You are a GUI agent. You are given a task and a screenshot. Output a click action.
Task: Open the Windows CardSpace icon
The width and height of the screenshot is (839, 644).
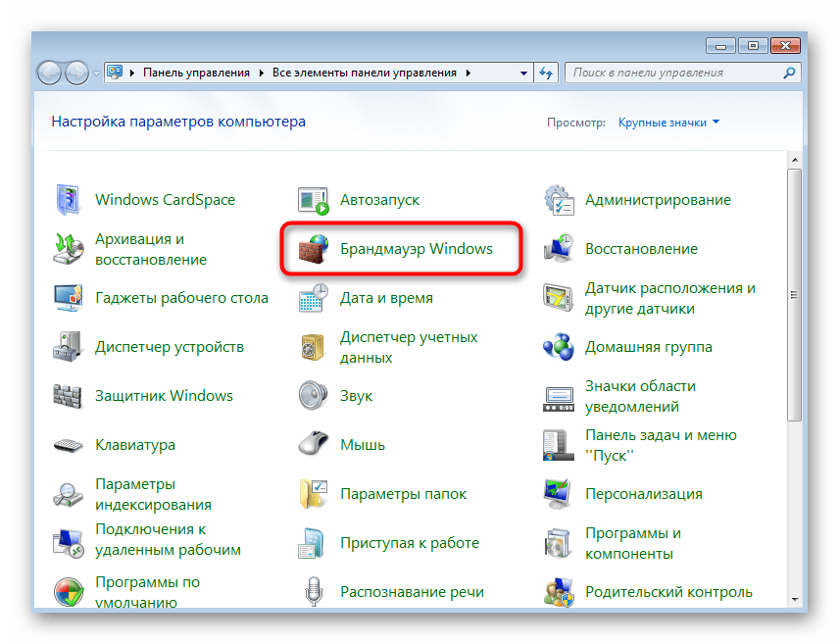point(70,200)
